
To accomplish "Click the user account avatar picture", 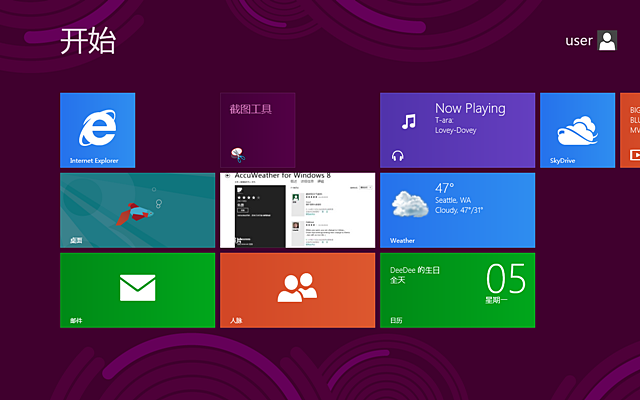I will point(607,40).
